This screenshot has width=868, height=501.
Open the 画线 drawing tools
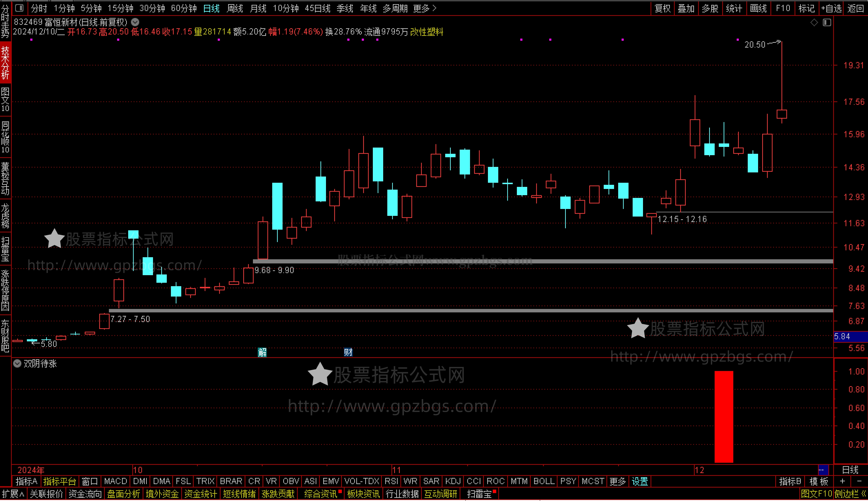pos(758,8)
